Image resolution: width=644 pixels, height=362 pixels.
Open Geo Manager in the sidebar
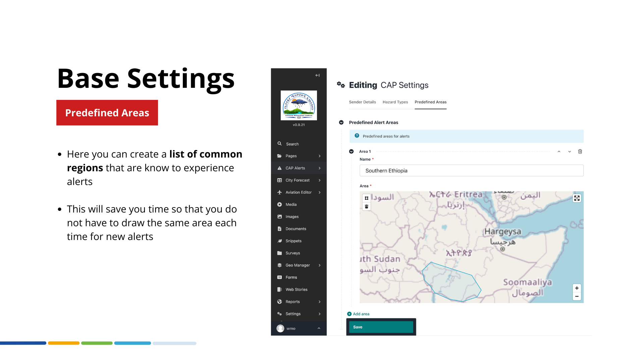299,265
